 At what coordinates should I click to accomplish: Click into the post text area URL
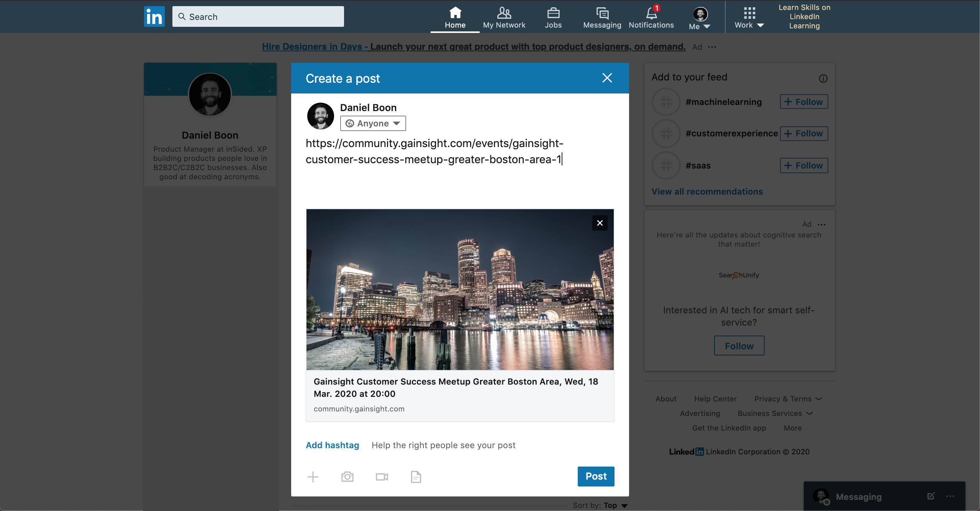click(x=434, y=151)
